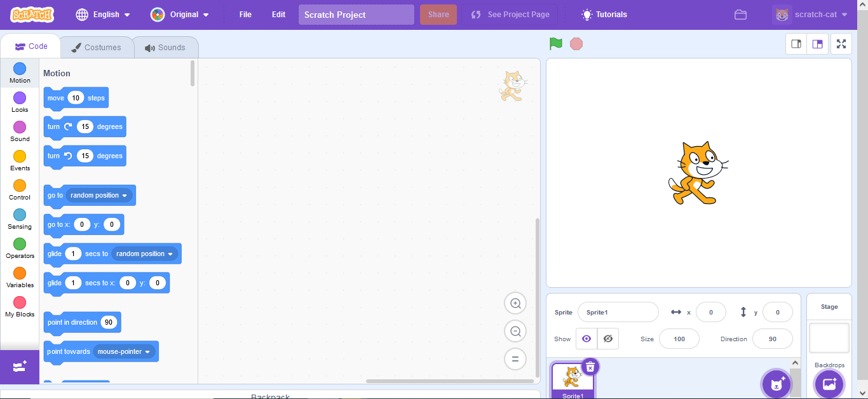Open the My Stuff folder icon

click(740, 15)
